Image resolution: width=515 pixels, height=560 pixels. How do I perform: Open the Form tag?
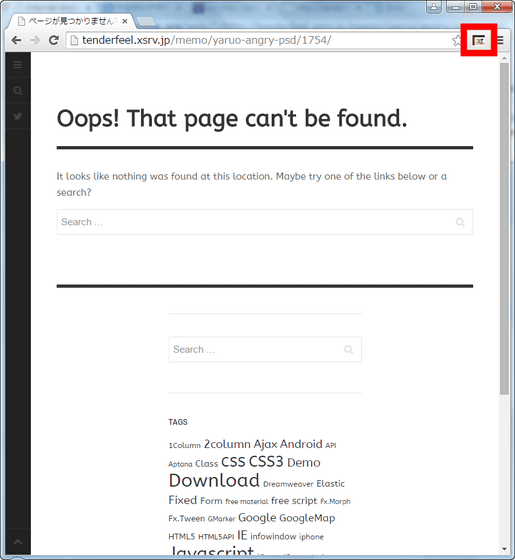point(211,501)
